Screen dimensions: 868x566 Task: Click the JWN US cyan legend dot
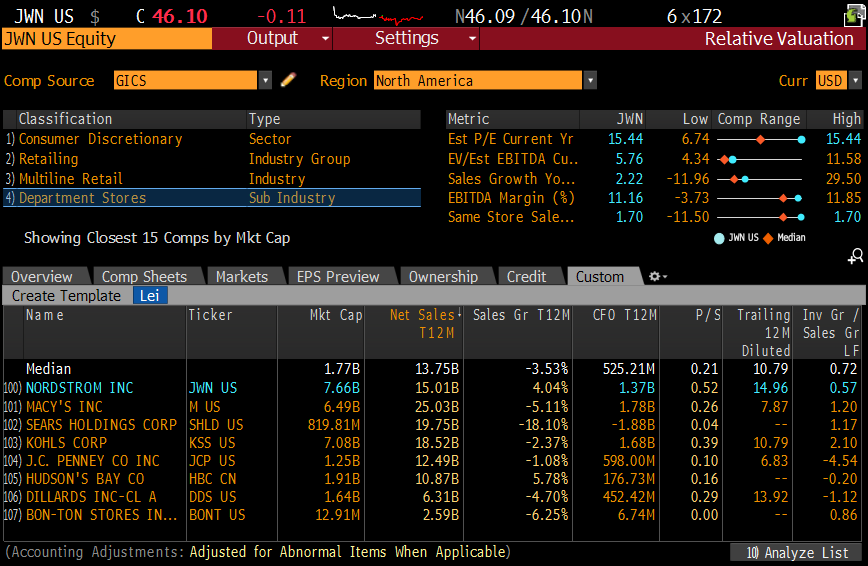719,238
